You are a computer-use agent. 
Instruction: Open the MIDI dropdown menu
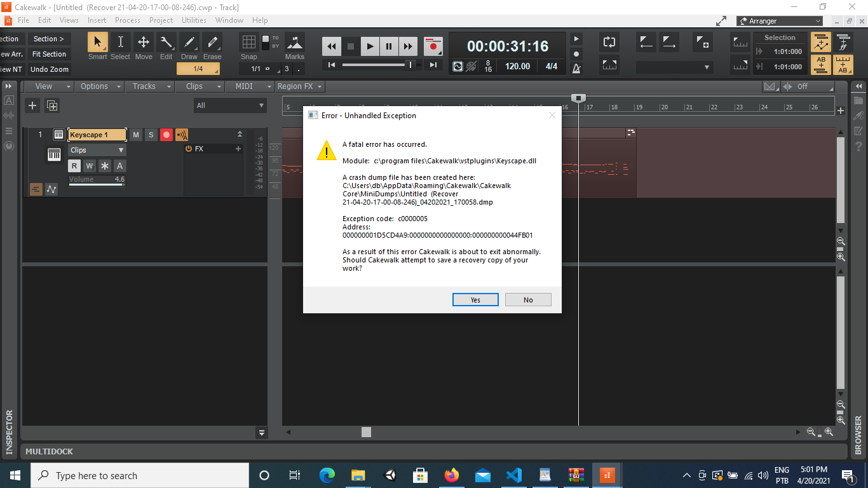[x=249, y=86]
